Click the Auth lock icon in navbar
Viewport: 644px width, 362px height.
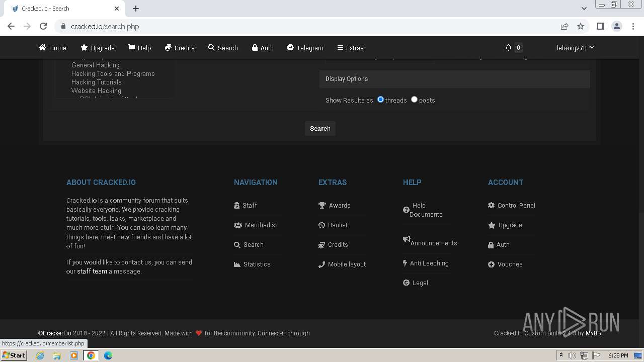coord(255,48)
